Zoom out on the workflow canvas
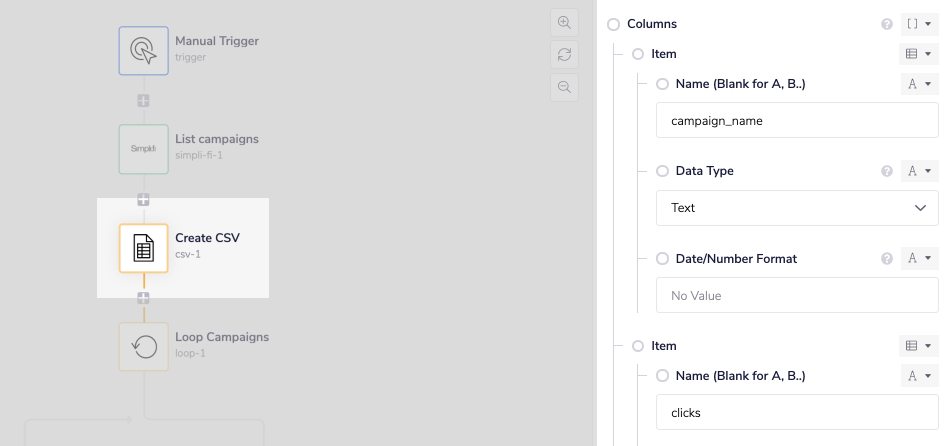Screen dimensions: 944x446 pyautogui.click(x=565, y=87)
